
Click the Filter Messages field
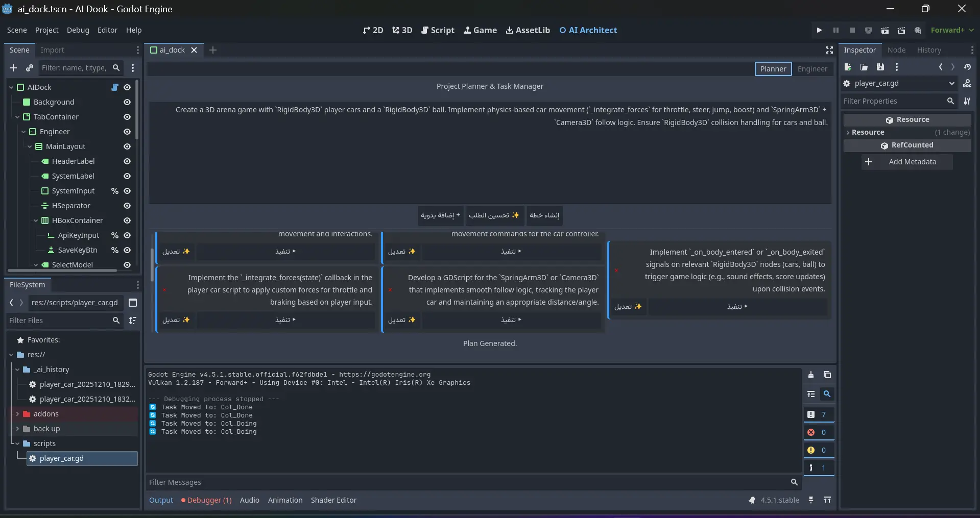pyautogui.click(x=460, y=482)
